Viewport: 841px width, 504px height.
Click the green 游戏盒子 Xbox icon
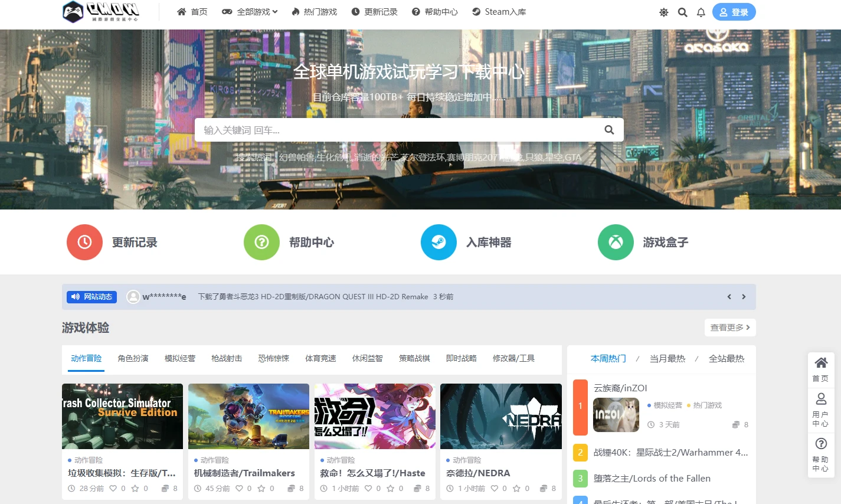point(616,242)
